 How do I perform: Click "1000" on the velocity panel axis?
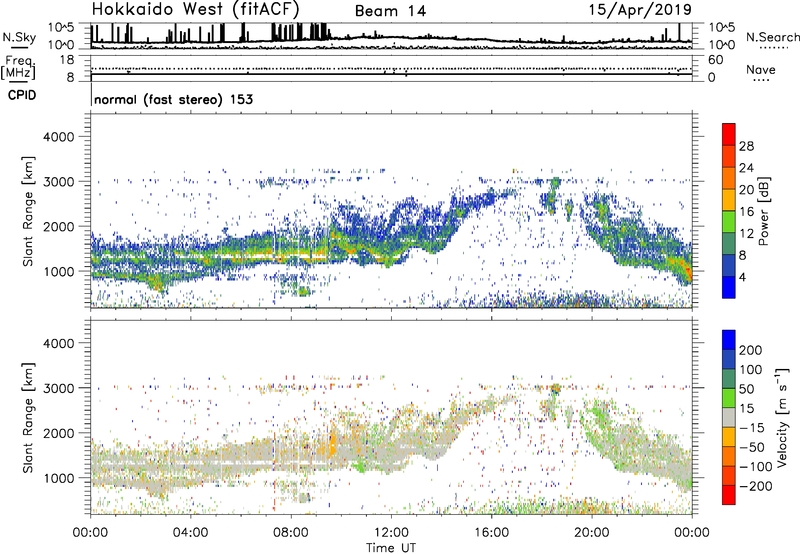tap(59, 477)
